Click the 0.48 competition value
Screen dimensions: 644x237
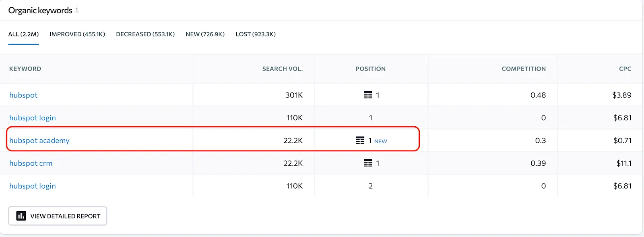[538, 95]
